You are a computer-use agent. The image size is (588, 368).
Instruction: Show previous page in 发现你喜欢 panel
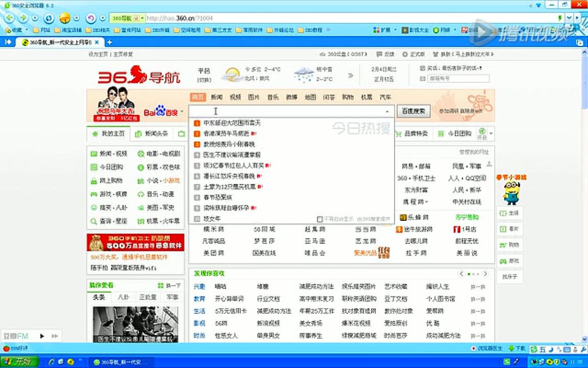coord(461,274)
